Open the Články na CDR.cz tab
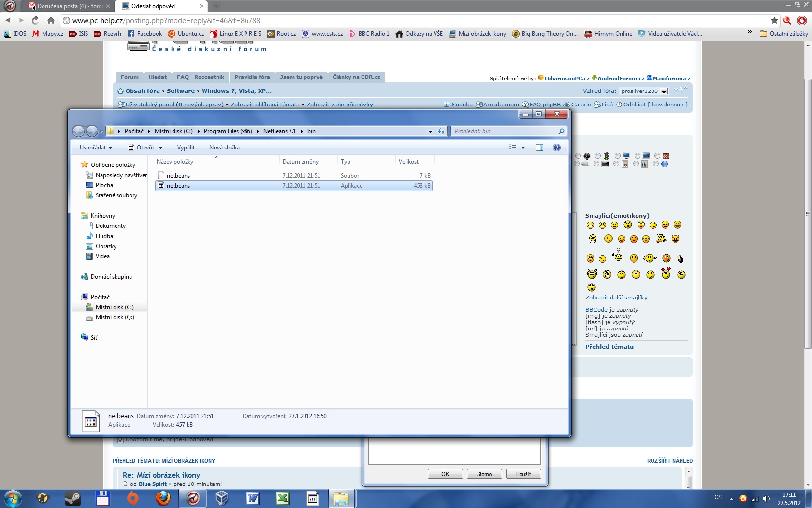This screenshot has width=812, height=508. click(x=357, y=77)
